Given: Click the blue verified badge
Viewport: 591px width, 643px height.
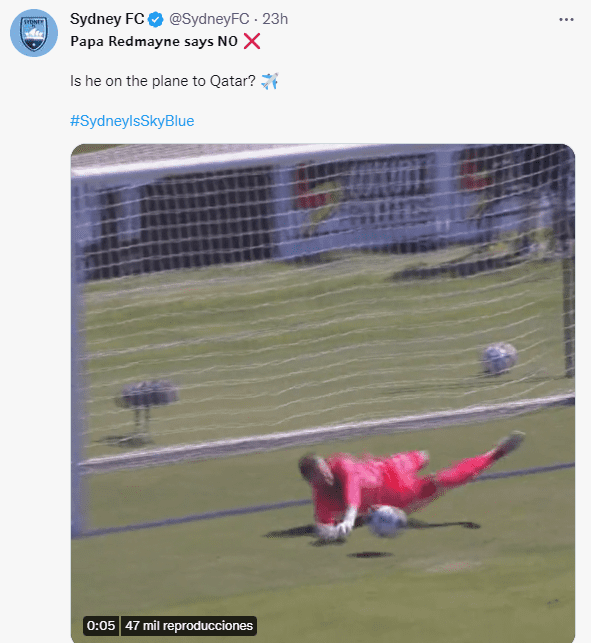Looking at the screenshot, I should coord(155,19).
